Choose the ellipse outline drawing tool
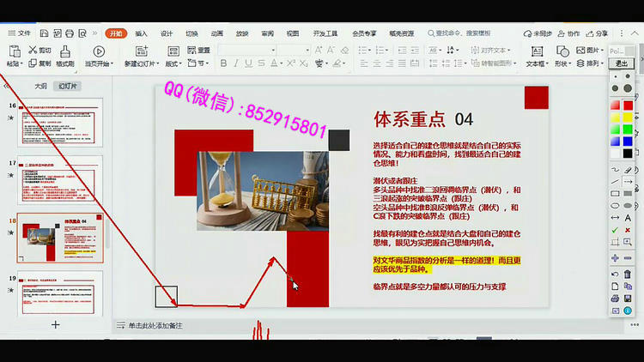Screen dimensions: 644x362 click(615, 206)
